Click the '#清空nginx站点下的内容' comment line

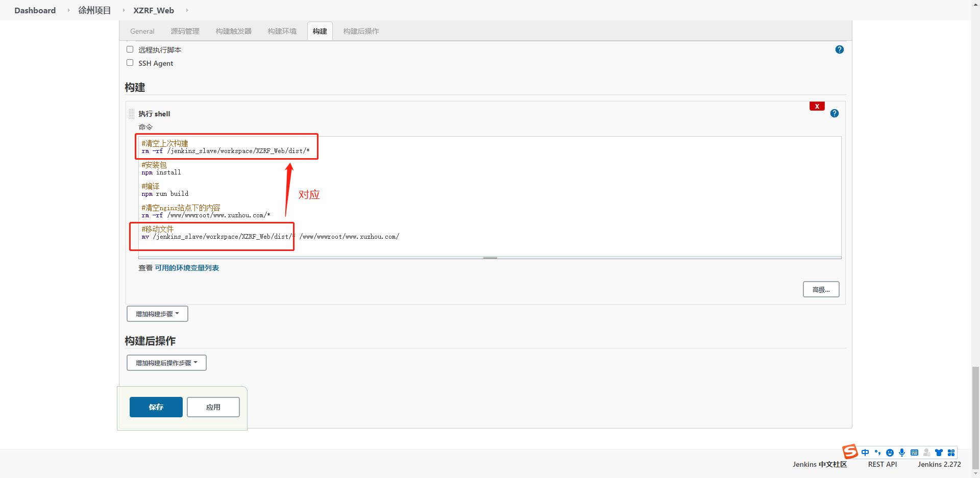point(181,208)
